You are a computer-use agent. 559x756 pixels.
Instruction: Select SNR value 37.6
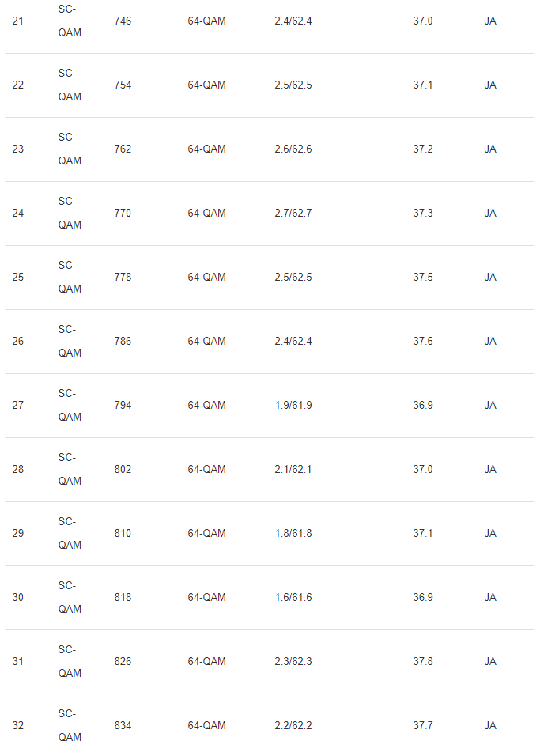pyautogui.click(x=423, y=341)
